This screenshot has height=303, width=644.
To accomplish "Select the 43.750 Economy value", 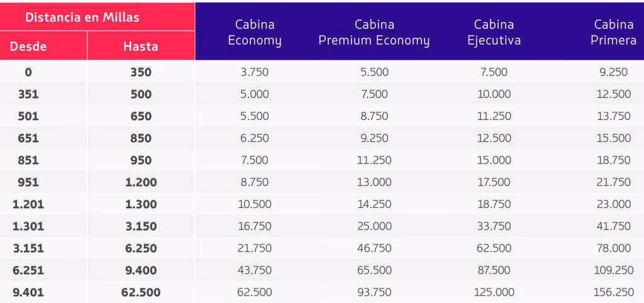I will click(255, 270).
